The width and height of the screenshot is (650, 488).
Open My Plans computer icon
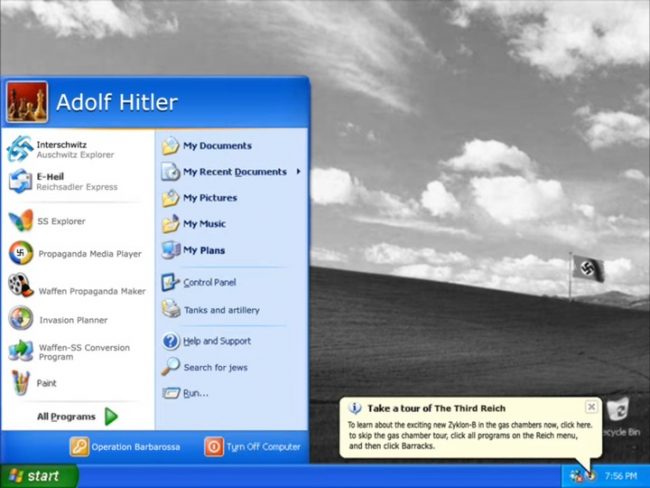click(171, 250)
